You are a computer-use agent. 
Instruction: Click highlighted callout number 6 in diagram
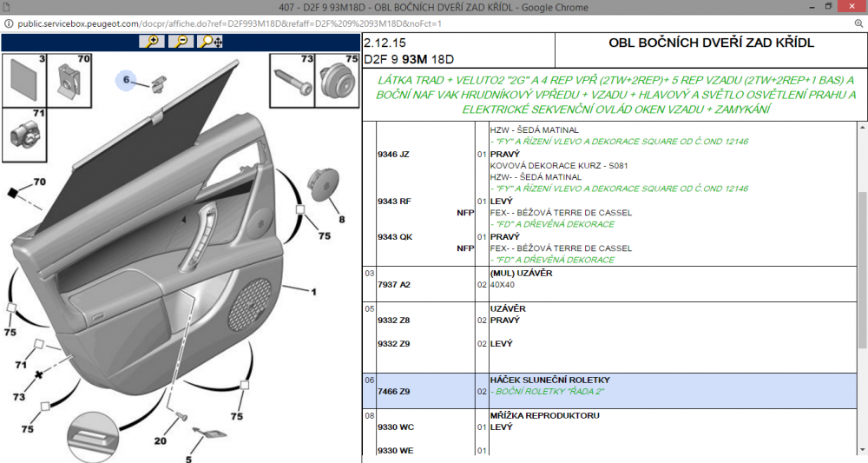[x=126, y=80]
